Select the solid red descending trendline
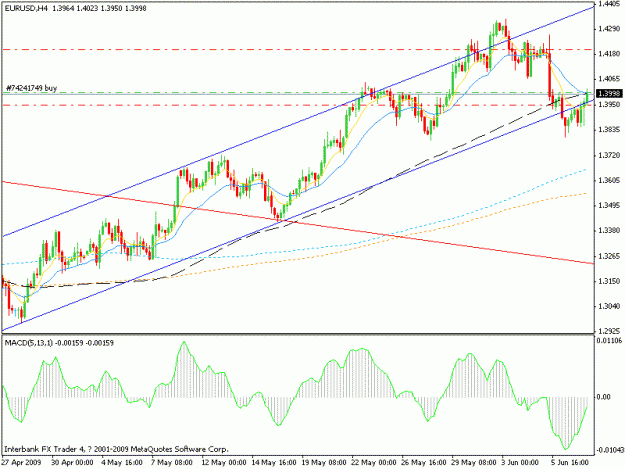 [298, 223]
